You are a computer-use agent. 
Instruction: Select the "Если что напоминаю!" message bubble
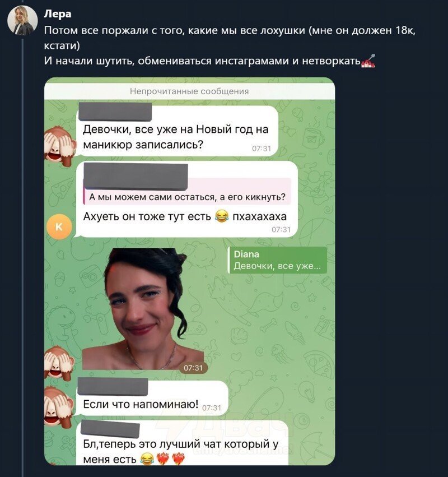pyautogui.click(x=140, y=404)
